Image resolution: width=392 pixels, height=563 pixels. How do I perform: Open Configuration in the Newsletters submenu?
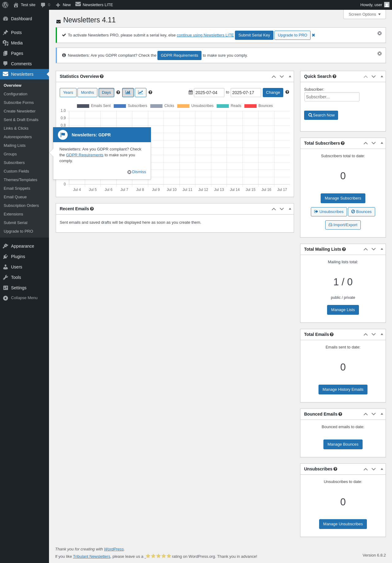pos(24,94)
